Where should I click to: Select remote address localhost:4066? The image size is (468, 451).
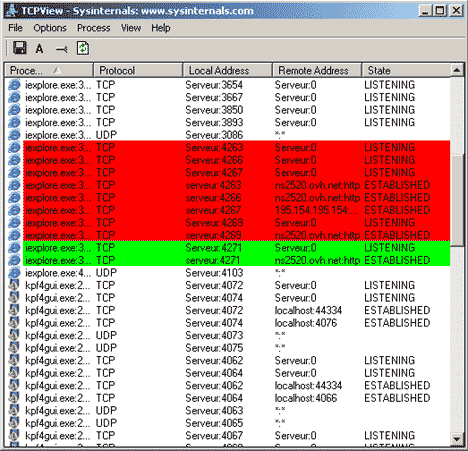click(306, 398)
